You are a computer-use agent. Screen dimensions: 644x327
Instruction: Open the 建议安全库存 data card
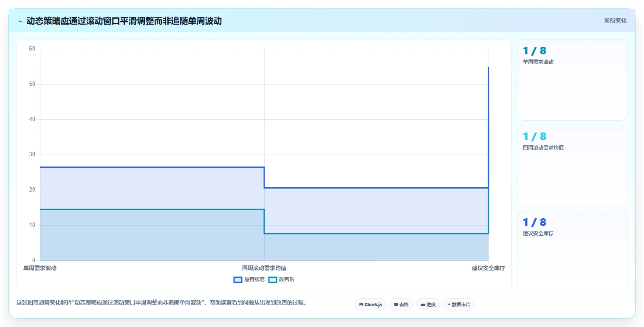pyautogui.click(x=572, y=251)
